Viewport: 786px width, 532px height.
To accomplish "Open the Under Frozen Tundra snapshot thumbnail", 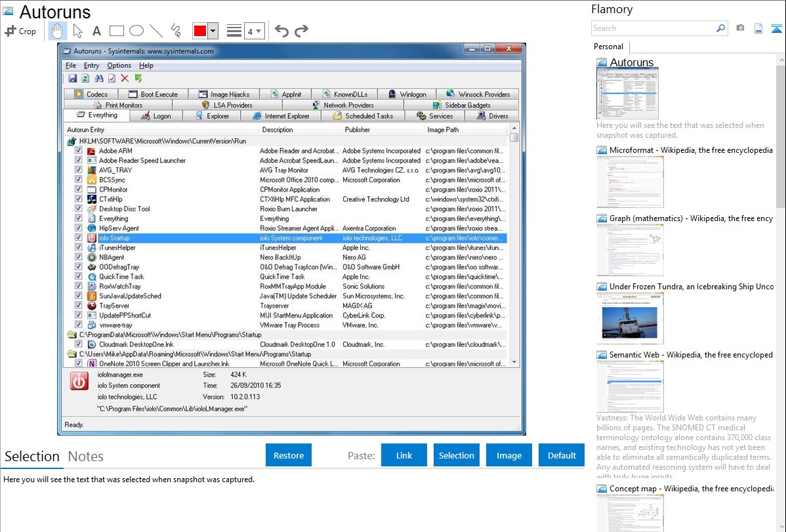I will [x=630, y=318].
